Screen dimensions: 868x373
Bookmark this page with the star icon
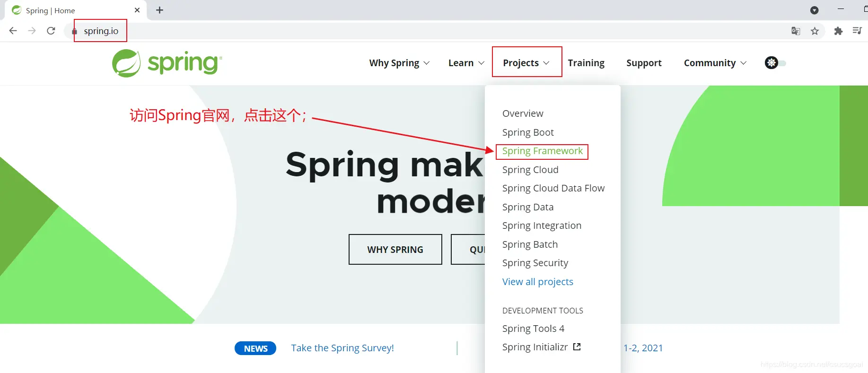coord(815,31)
